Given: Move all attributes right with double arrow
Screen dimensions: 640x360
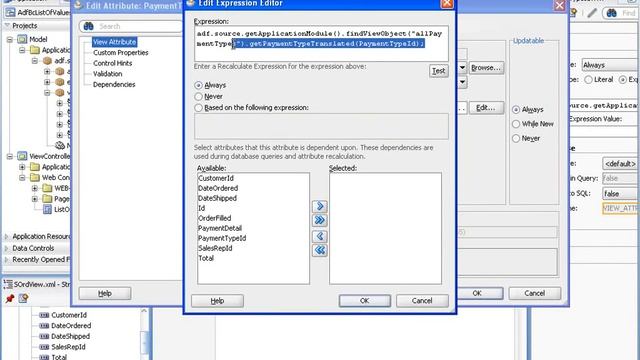Looking at the screenshot, I should [x=320, y=220].
